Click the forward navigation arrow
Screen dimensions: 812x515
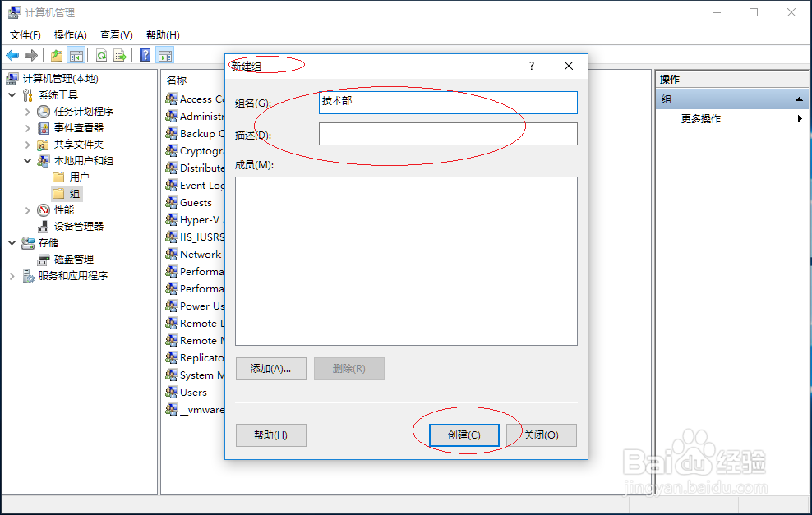pos(30,55)
